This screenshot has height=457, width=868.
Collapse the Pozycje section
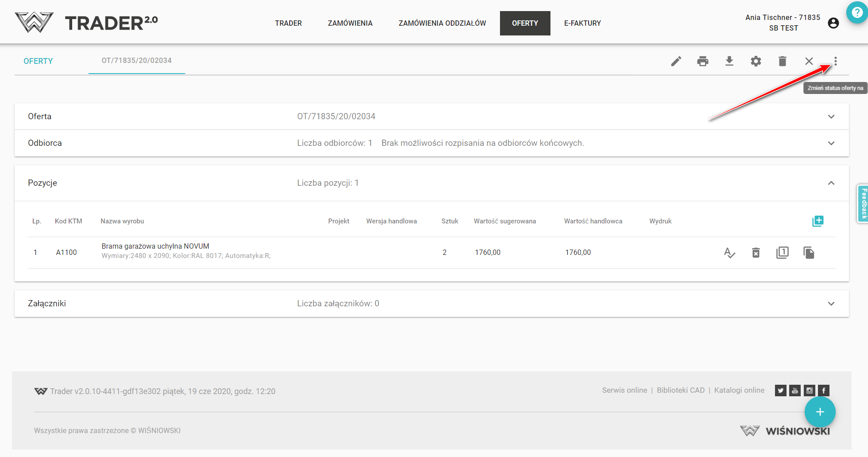(831, 183)
